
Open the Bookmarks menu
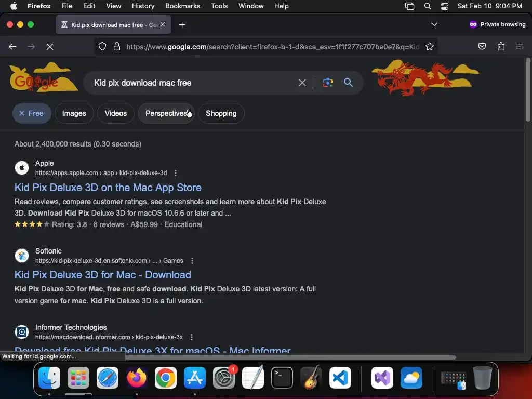point(182,6)
